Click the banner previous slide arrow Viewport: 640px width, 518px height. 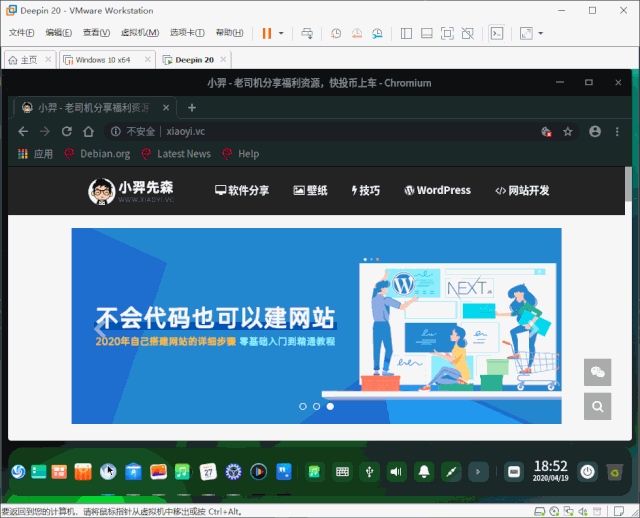(x=100, y=328)
